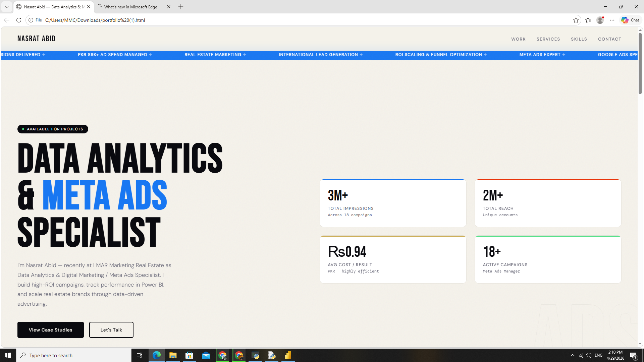The image size is (644, 362).
Task: Open File Explorer from the taskbar
Action: point(173,355)
